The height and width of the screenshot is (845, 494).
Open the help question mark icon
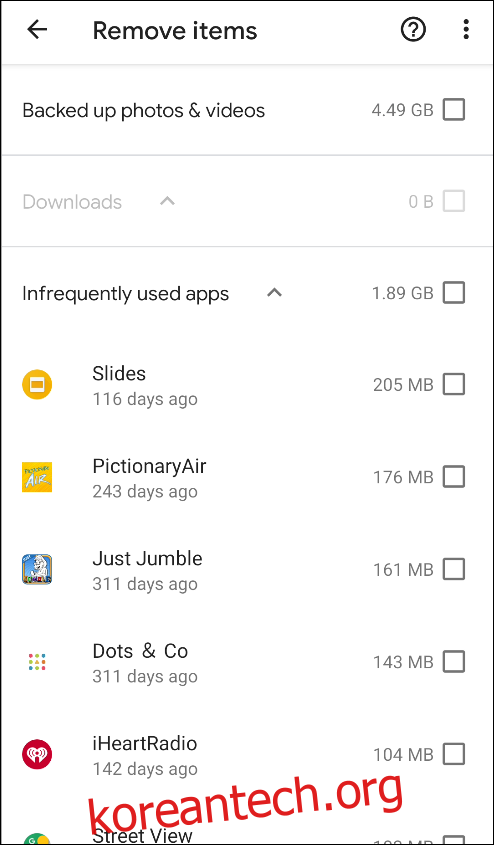point(413,30)
